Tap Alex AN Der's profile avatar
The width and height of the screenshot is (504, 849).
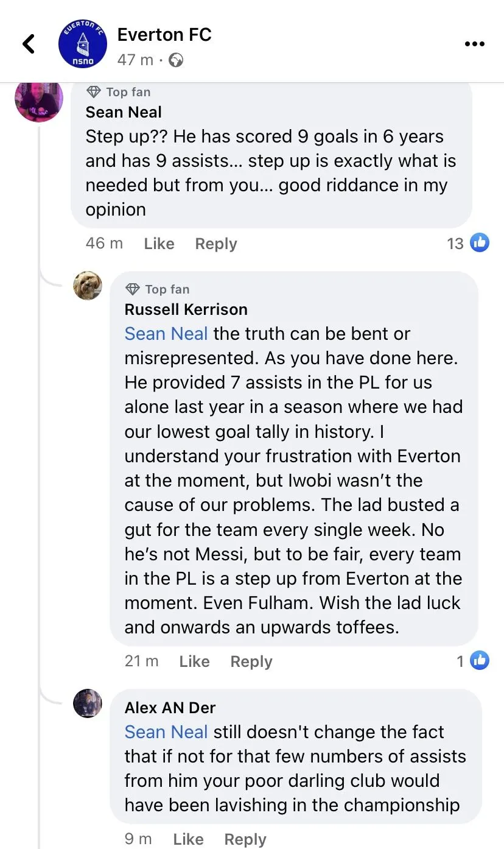(88, 703)
